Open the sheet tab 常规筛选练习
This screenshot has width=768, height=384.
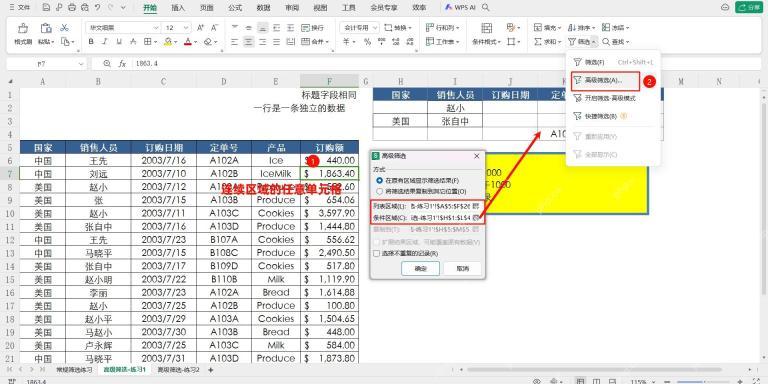(x=73, y=370)
